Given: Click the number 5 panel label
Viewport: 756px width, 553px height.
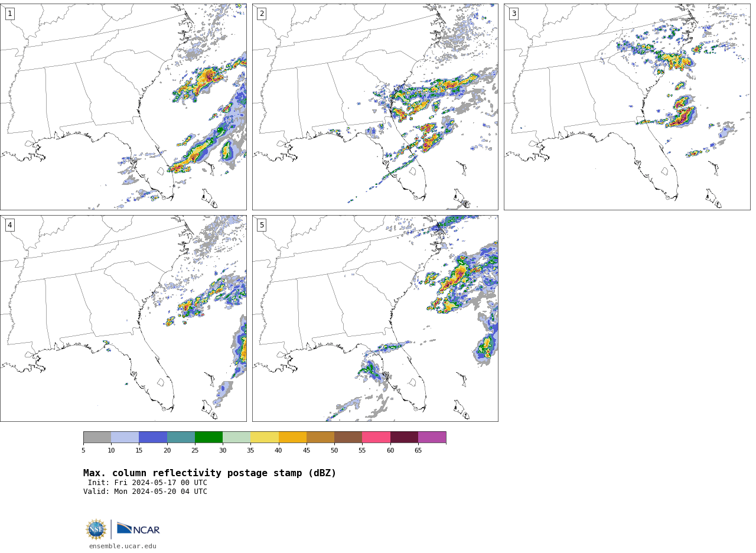Looking at the screenshot, I should 262,225.
